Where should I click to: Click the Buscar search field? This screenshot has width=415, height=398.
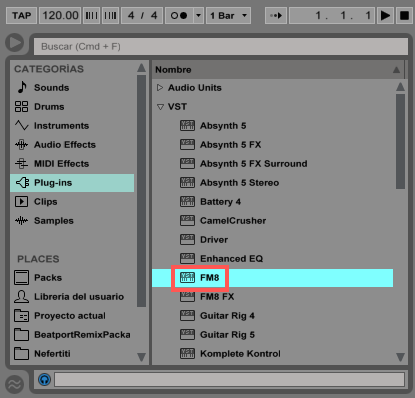click(221, 46)
